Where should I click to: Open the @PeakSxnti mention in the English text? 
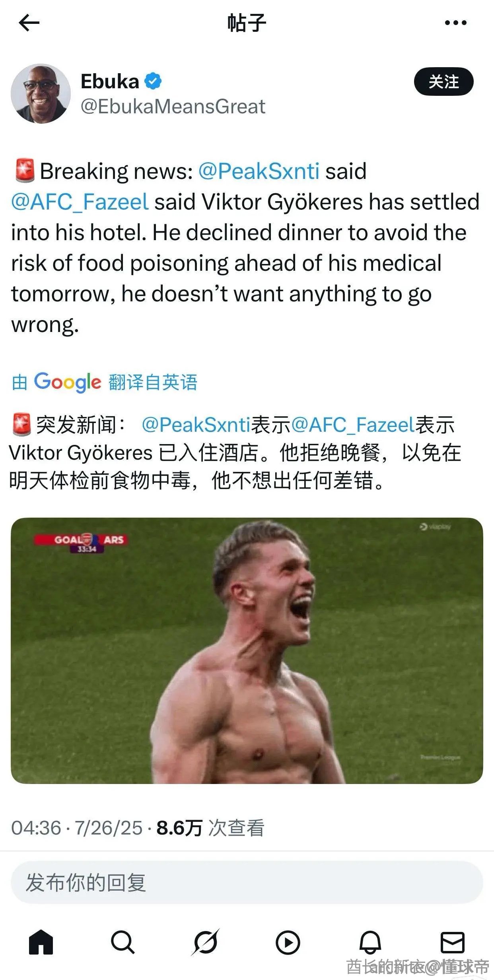pos(259,171)
